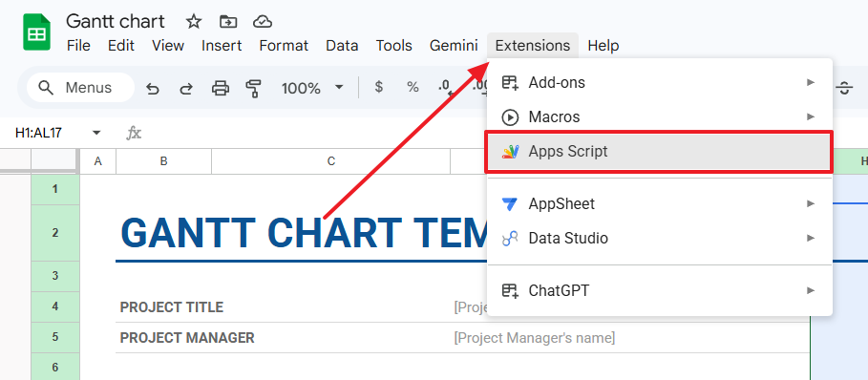The image size is (868, 380).
Task: Format as currency with dollar icon
Action: 379,87
